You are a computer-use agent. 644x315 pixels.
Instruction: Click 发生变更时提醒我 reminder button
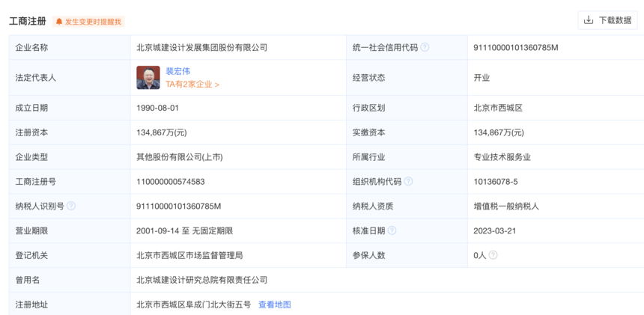pyautogui.click(x=88, y=22)
